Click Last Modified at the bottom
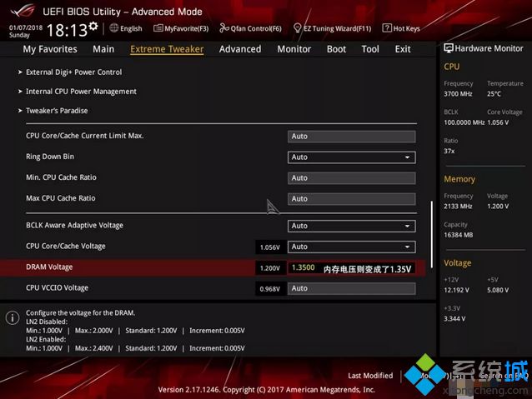The height and width of the screenshot is (399, 532). tap(370, 376)
